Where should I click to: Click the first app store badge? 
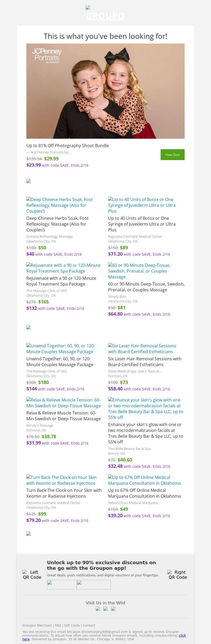(62, 585)
